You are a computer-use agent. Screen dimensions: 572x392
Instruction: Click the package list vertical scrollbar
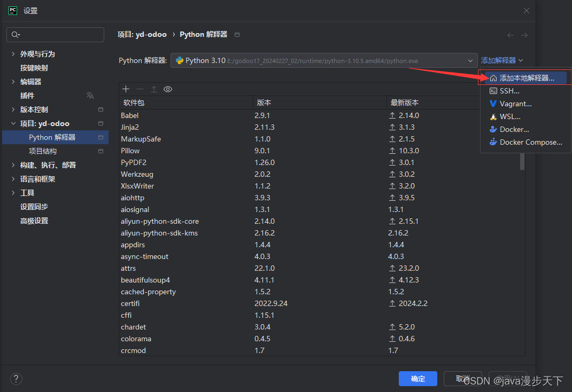tap(522, 161)
